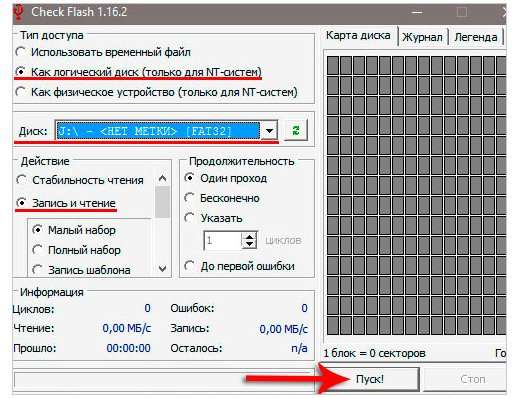Open the 'Легенда' tab
The height and width of the screenshot is (398, 524).
coord(476,37)
